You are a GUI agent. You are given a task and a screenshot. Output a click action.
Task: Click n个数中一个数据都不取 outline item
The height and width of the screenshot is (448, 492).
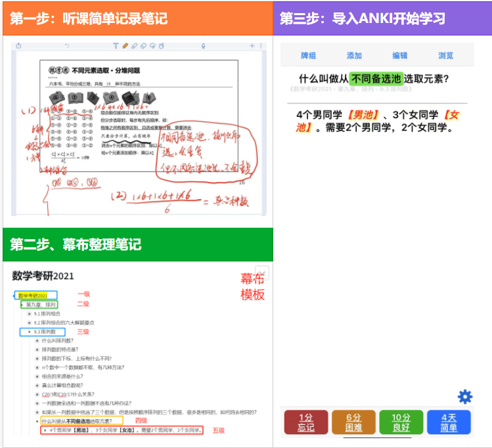tap(83, 367)
